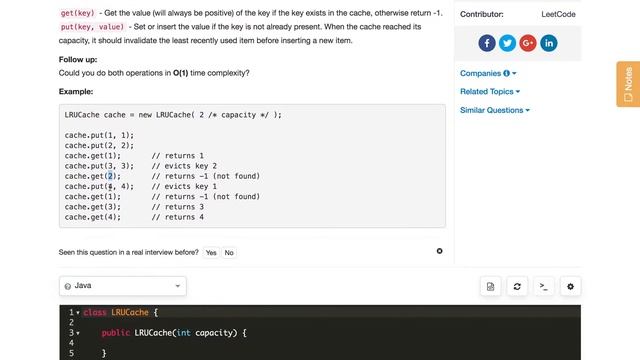
Task: Click the LeetCode contributor name
Action: pyautogui.click(x=558, y=14)
